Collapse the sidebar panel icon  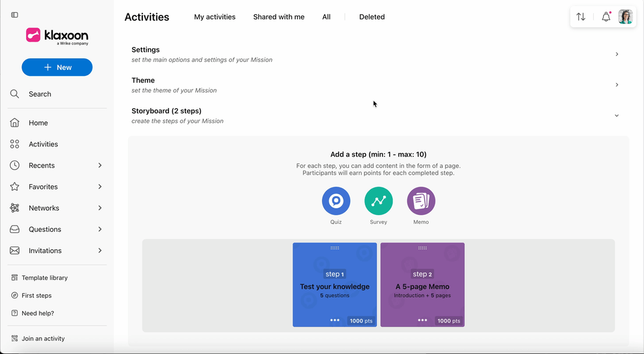pyautogui.click(x=15, y=15)
